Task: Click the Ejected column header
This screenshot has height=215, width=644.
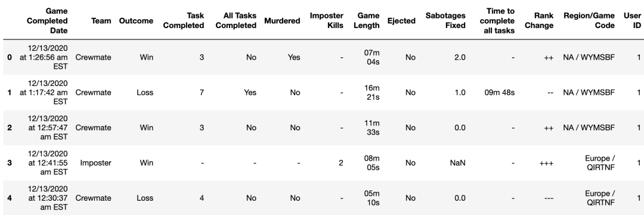Action: [401, 20]
